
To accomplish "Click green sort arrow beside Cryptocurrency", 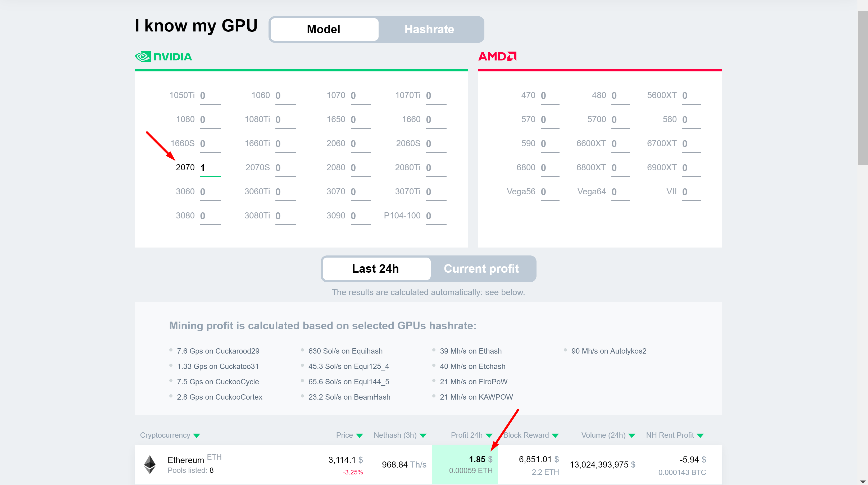I will point(197,436).
